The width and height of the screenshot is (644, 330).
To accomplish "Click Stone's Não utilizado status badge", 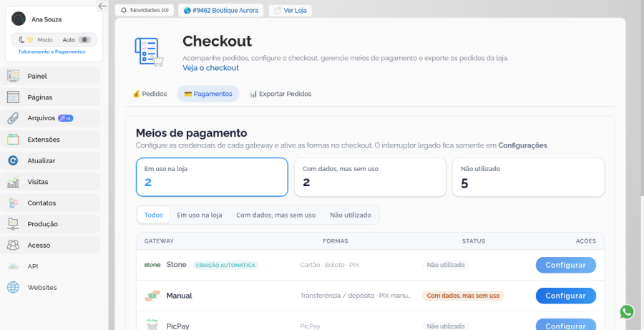I will point(445,265).
